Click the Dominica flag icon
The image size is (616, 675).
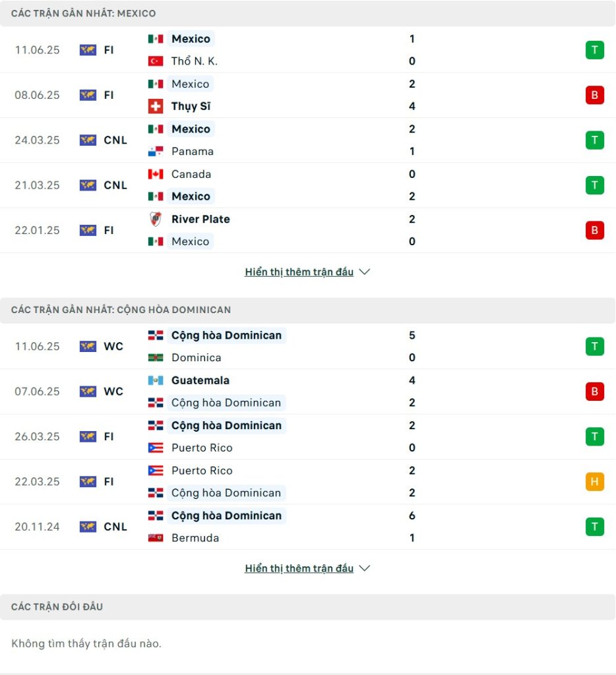[x=156, y=357]
